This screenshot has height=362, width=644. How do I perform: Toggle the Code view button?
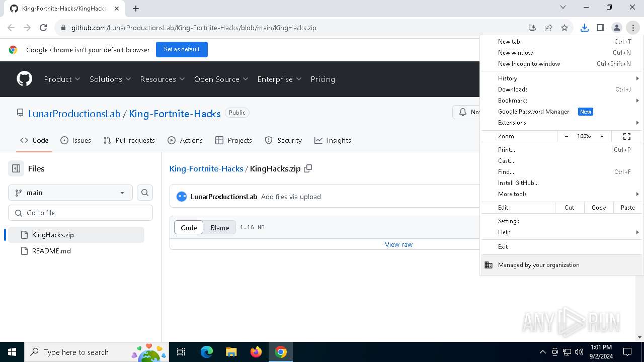tap(189, 228)
